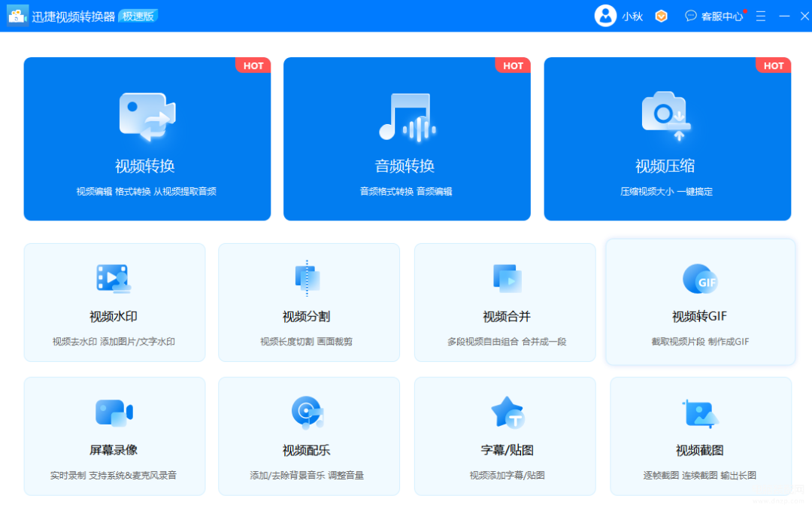812x511 pixels.
Task: Click the HOT badge on 视频转换
Action: tap(253, 65)
